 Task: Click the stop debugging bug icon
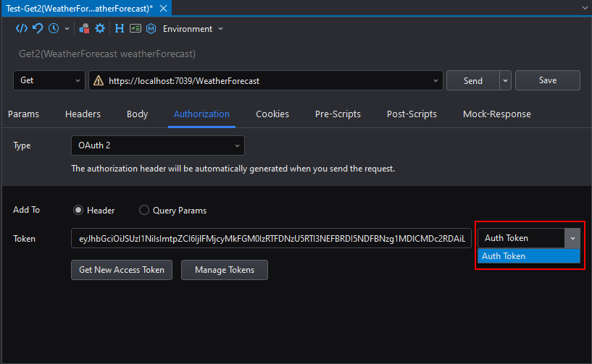click(84, 29)
